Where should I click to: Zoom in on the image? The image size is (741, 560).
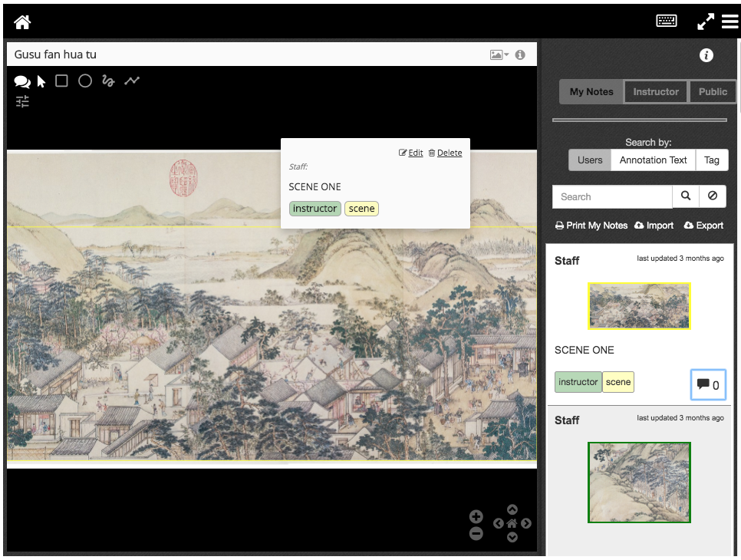tap(476, 516)
